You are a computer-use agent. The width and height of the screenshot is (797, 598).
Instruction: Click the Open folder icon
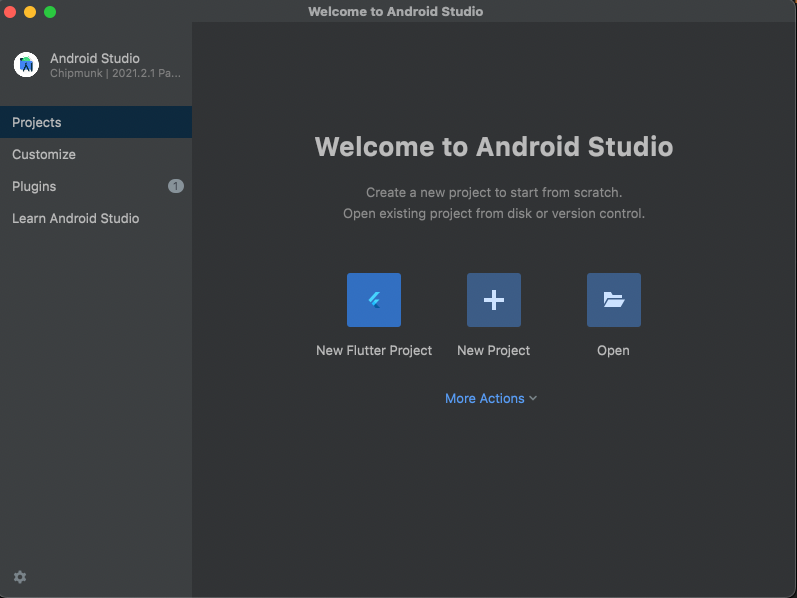[614, 300]
